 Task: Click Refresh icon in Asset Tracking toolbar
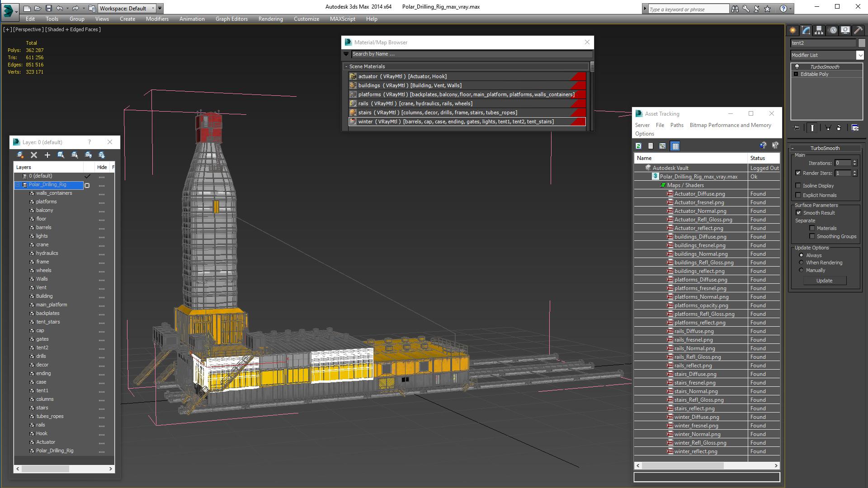(x=638, y=146)
